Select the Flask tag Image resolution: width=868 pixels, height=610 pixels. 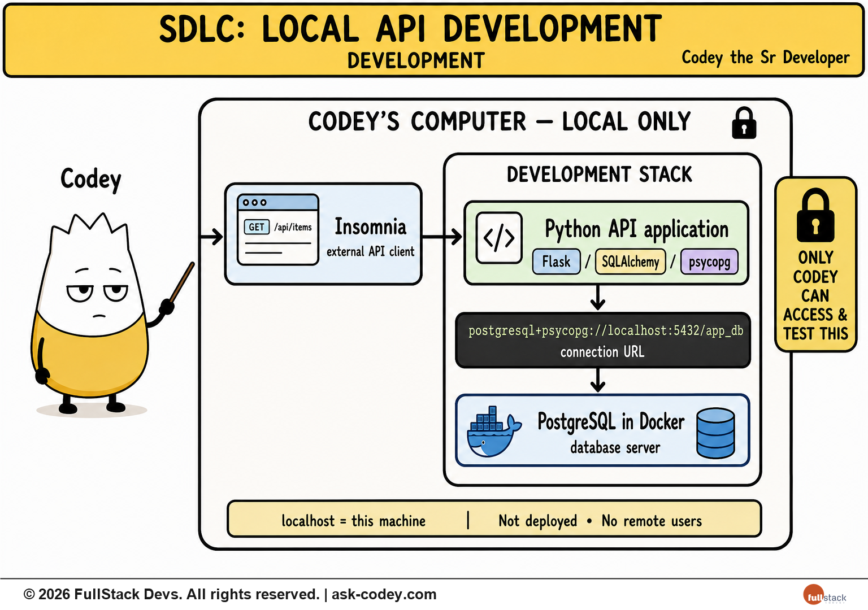coord(557,262)
